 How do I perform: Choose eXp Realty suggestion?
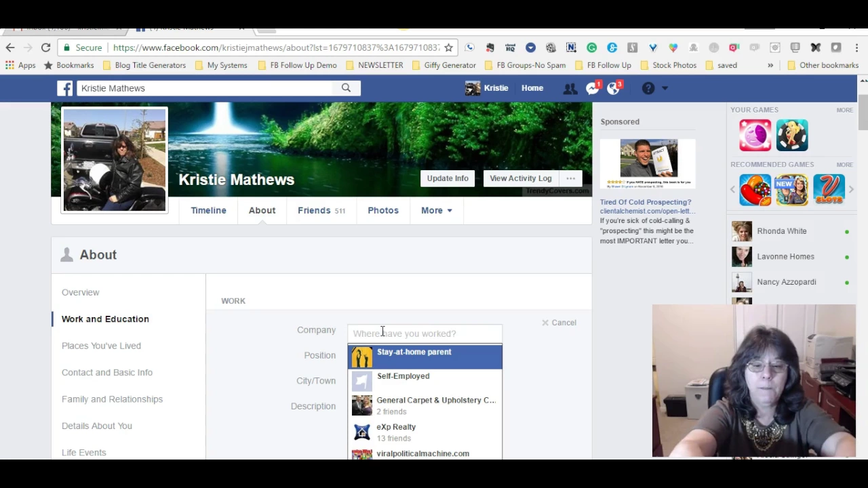425,432
